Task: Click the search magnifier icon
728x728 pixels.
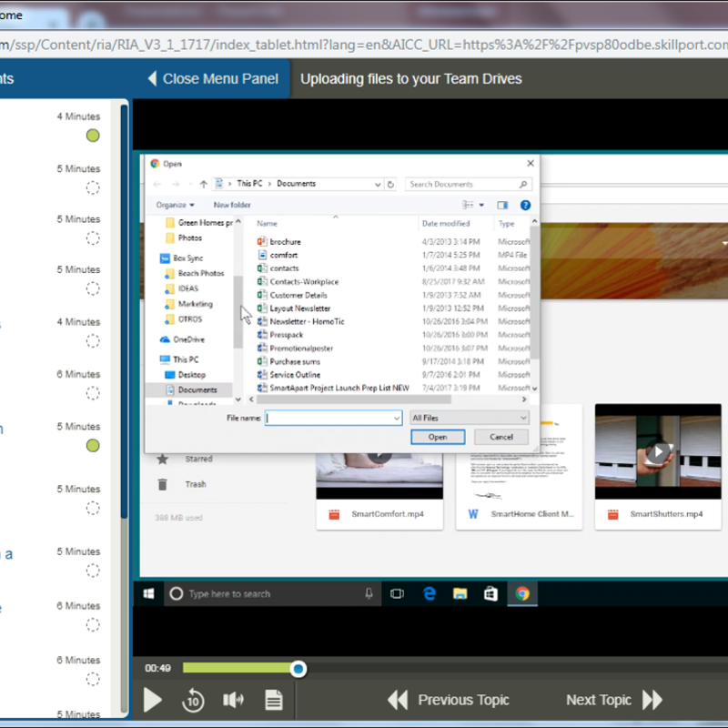Action: (x=522, y=185)
